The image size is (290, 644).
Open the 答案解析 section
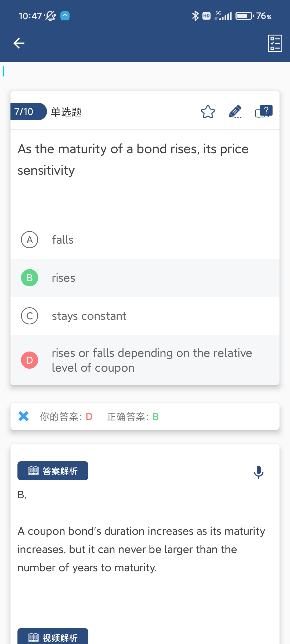pyautogui.click(x=53, y=471)
